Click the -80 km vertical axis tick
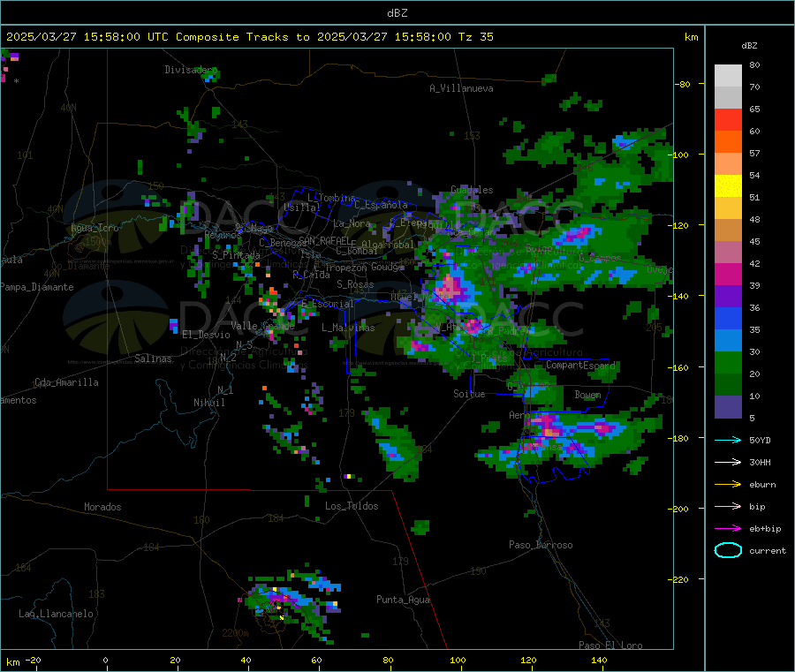The width and height of the screenshot is (795, 672). pos(684,84)
